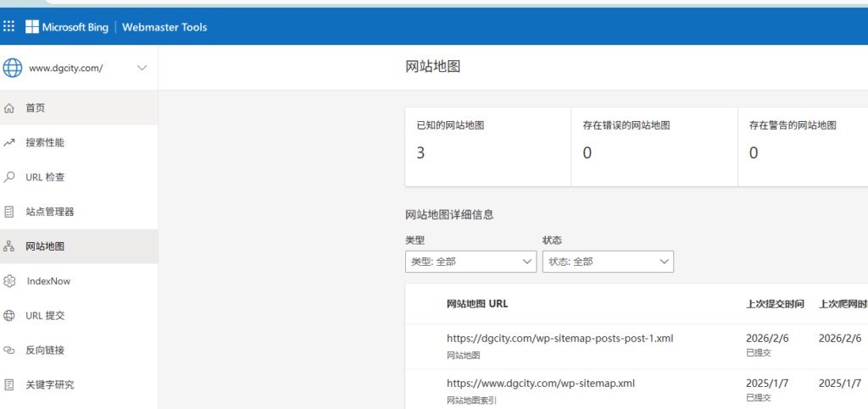Open URL 提交 in the sidebar
The image size is (868, 409).
79,316
